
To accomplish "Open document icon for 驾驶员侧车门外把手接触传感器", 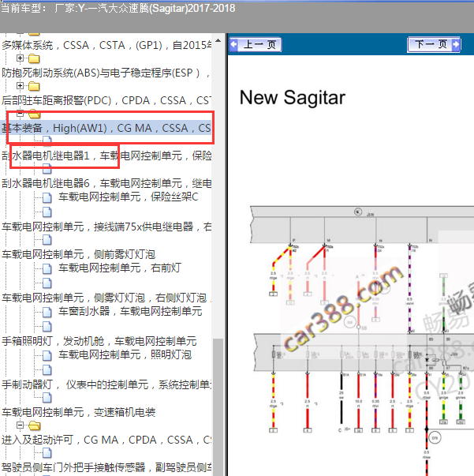I will pos(47,453).
